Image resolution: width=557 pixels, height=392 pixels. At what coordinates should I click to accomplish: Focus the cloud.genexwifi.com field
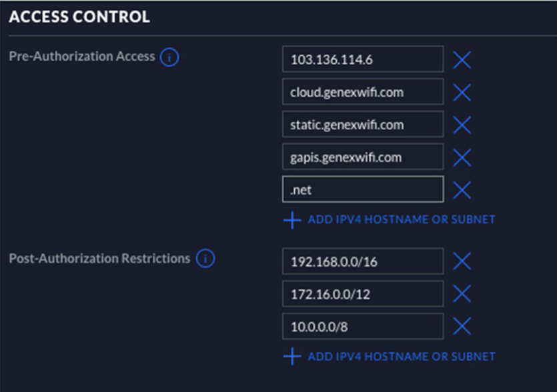[363, 91]
